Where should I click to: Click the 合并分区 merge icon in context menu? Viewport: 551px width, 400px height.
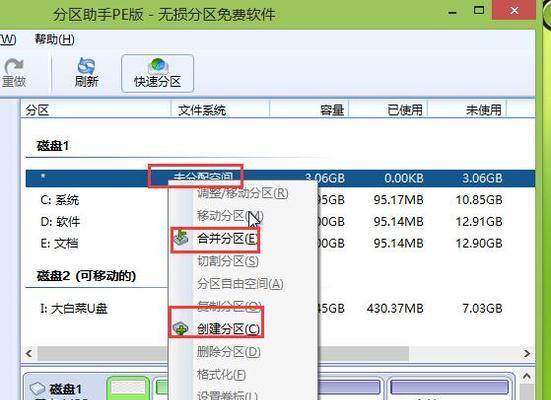pyautogui.click(x=181, y=238)
